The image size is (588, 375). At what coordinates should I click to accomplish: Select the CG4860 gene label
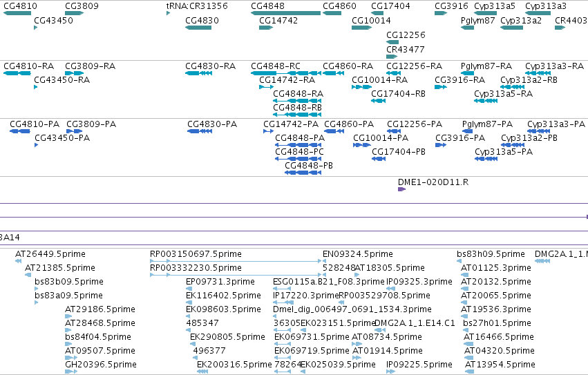[339, 6]
